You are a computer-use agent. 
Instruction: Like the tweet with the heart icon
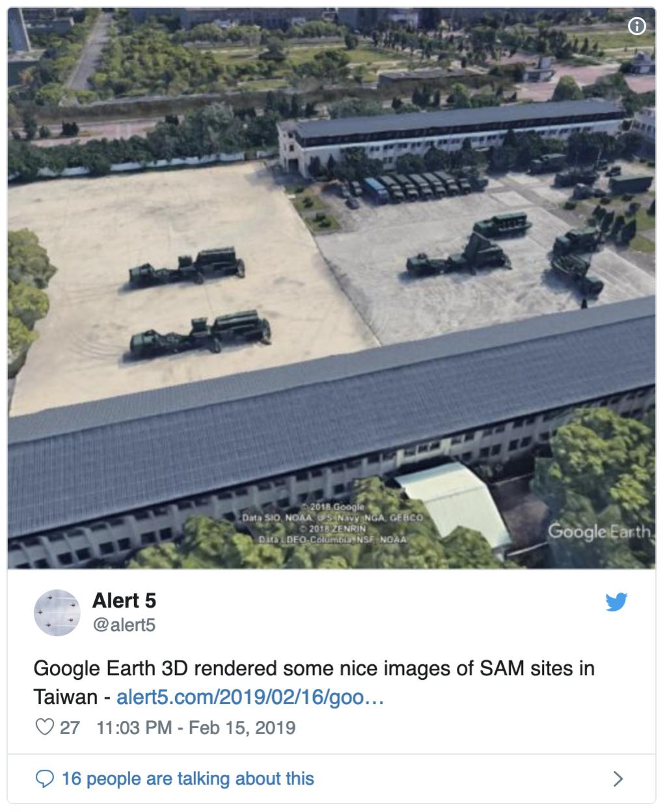point(44,727)
